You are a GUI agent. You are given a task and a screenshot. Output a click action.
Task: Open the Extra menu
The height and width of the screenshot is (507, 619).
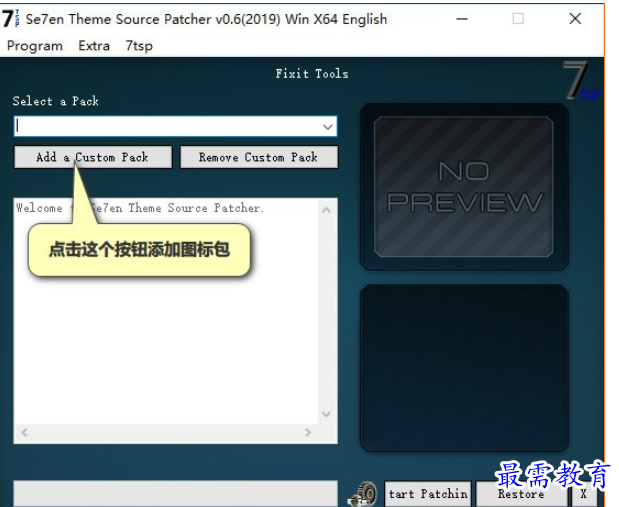(x=94, y=46)
